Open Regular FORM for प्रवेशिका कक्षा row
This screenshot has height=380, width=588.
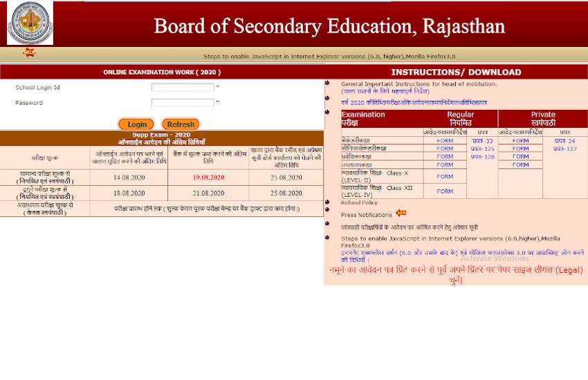click(445, 157)
